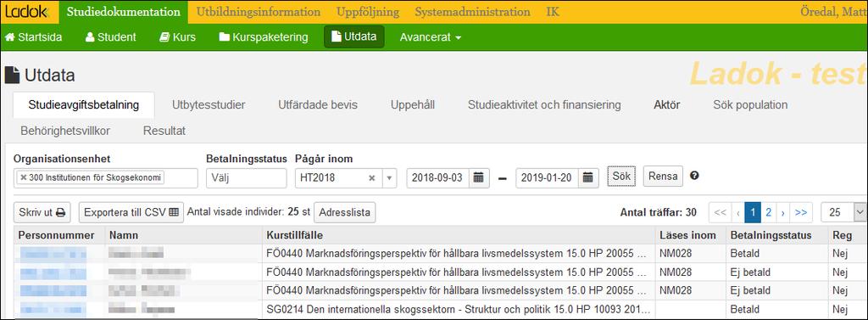Select results page 2
The image size is (868, 320).
(x=768, y=212)
